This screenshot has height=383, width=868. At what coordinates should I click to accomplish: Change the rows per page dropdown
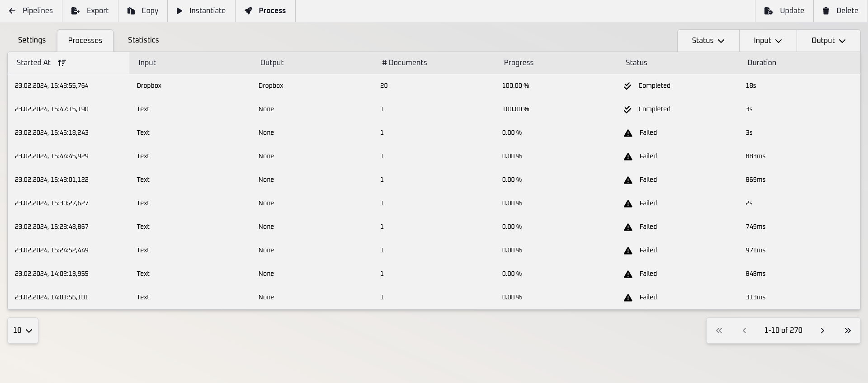coord(23,331)
